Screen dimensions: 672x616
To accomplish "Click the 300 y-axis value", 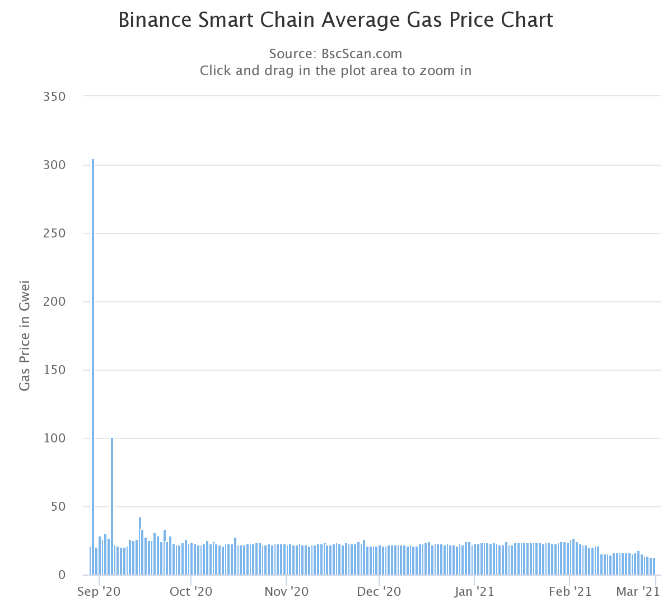I will coord(54,165).
